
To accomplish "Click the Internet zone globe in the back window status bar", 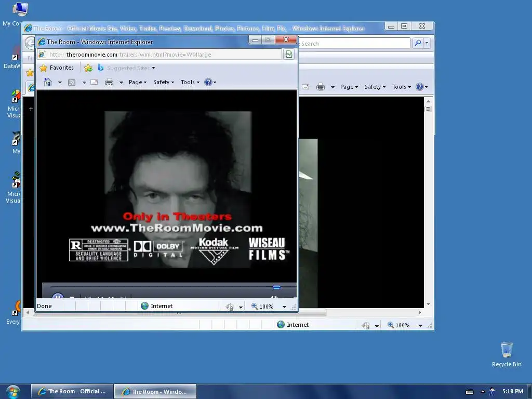I will (x=281, y=324).
